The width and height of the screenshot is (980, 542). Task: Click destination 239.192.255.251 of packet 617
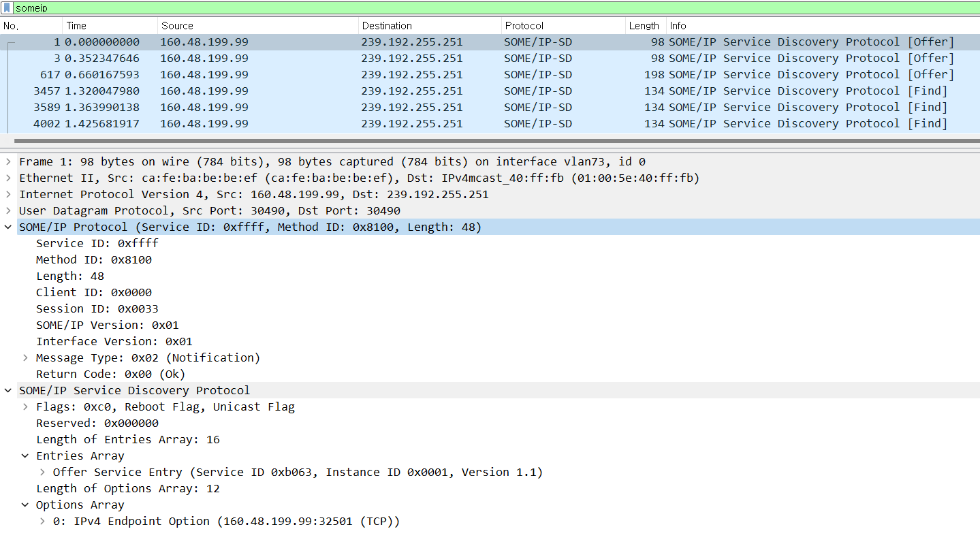(412, 75)
